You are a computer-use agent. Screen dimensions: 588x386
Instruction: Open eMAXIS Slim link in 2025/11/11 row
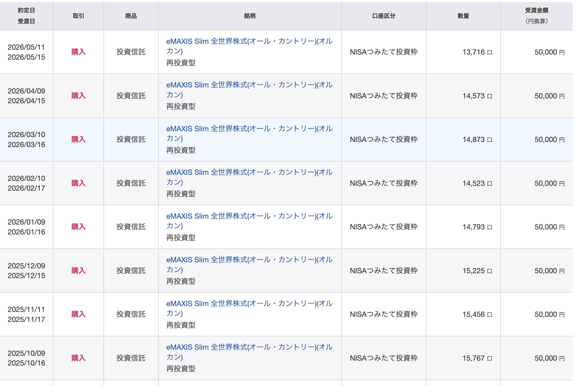pyautogui.click(x=249, y=308)
